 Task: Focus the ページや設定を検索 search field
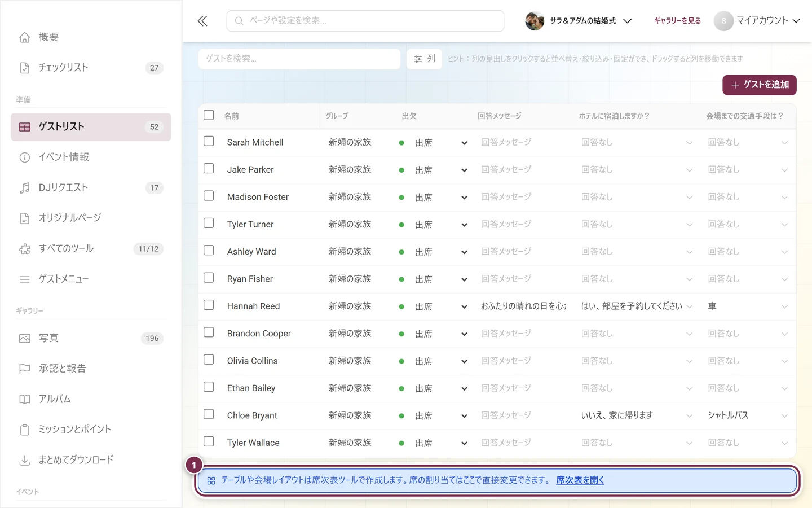pos(365,21)
